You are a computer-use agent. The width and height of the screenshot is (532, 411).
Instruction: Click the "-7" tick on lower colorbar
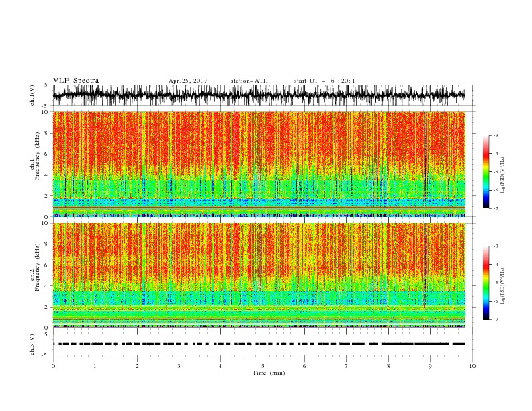click(x=495, y=319)
